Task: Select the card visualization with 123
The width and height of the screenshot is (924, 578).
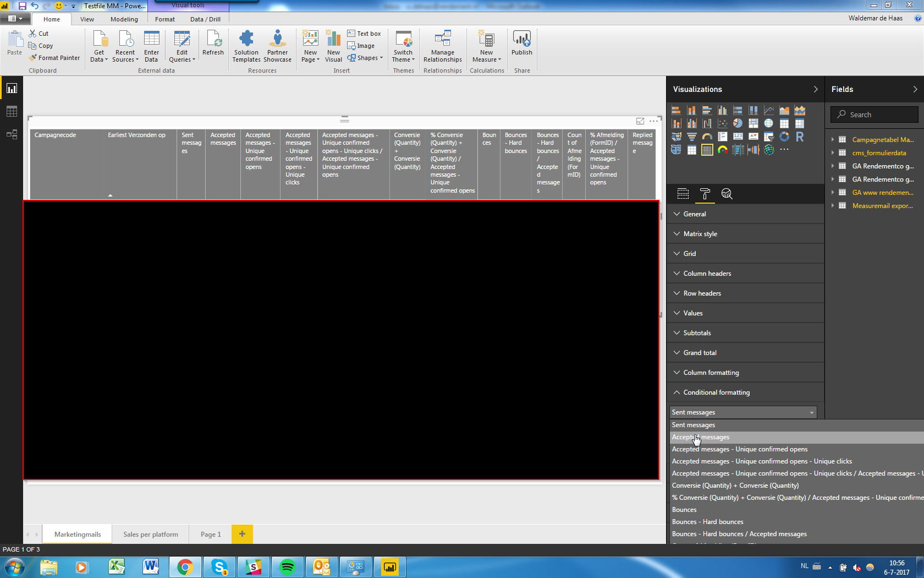Action: (x=738, y=137)
